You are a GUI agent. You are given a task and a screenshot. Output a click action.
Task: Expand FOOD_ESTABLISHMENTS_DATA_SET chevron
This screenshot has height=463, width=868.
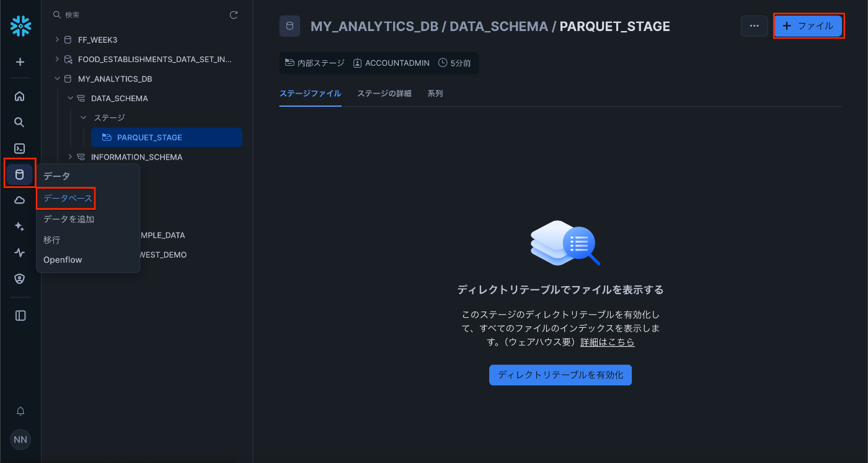[x=57, y=60]
